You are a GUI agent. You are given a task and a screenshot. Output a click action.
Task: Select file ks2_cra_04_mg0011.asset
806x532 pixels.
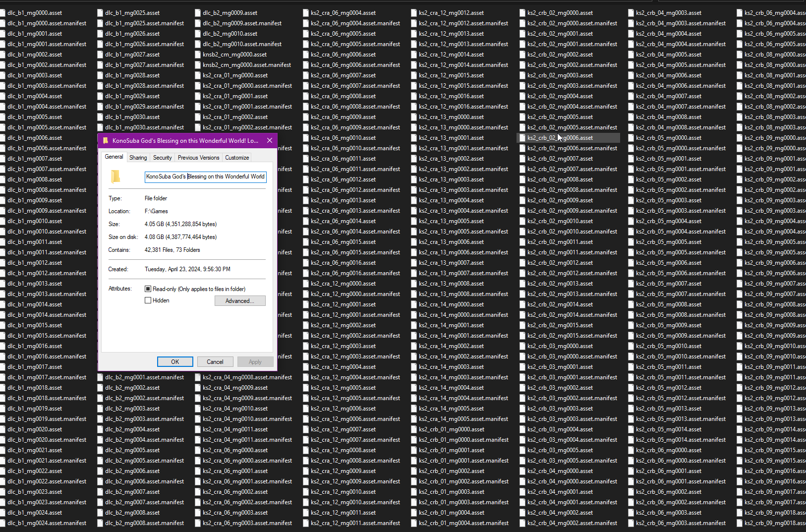click(x=235, y=429)
